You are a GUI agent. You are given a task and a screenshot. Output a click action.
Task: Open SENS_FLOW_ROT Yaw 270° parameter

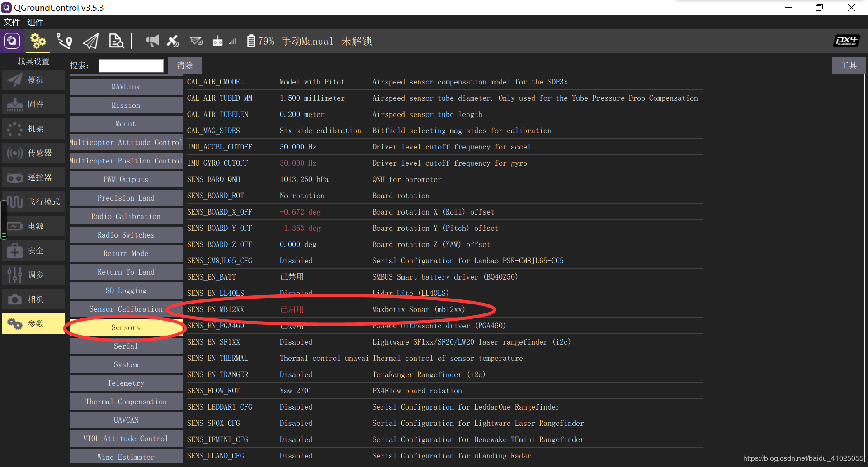click(x=444, y=391)
